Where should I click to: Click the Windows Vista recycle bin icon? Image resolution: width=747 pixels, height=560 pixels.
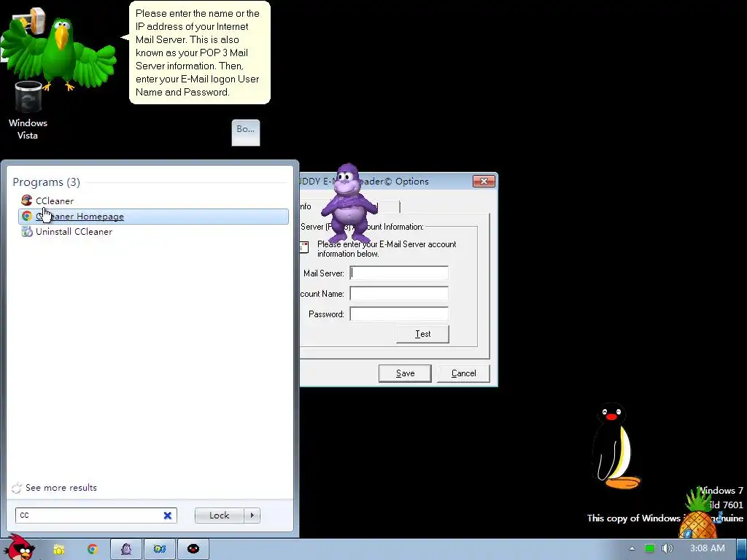(28, 110)
